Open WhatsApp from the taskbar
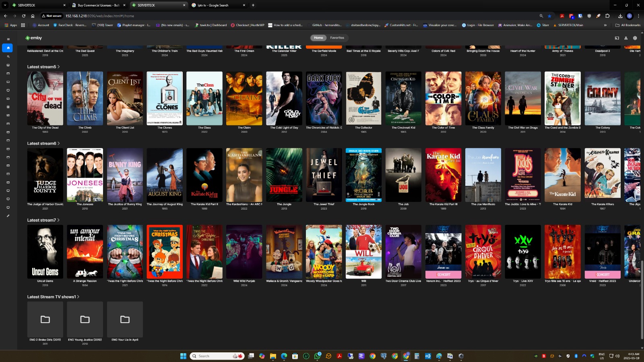 318,356
